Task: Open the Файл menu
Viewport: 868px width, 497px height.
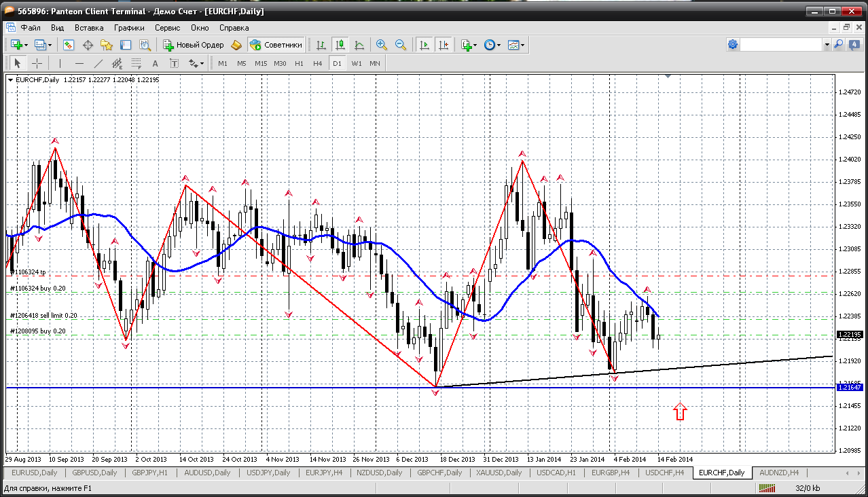Action: coord(31,28)
